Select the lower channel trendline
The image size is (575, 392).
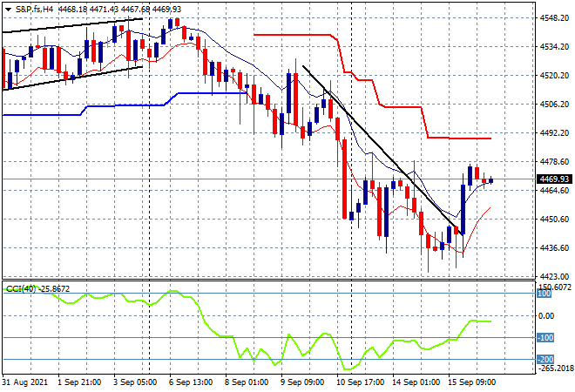(x=73, y=78)
